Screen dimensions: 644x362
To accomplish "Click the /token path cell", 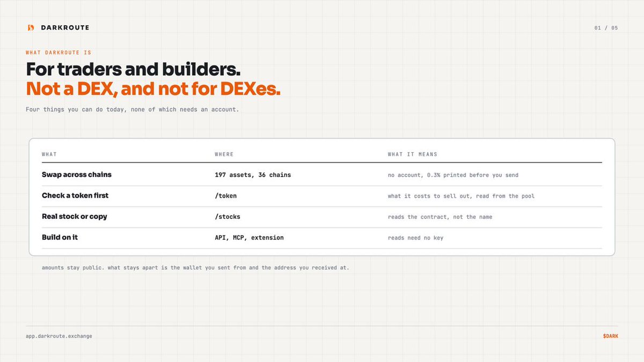I will tap(225, 196).
